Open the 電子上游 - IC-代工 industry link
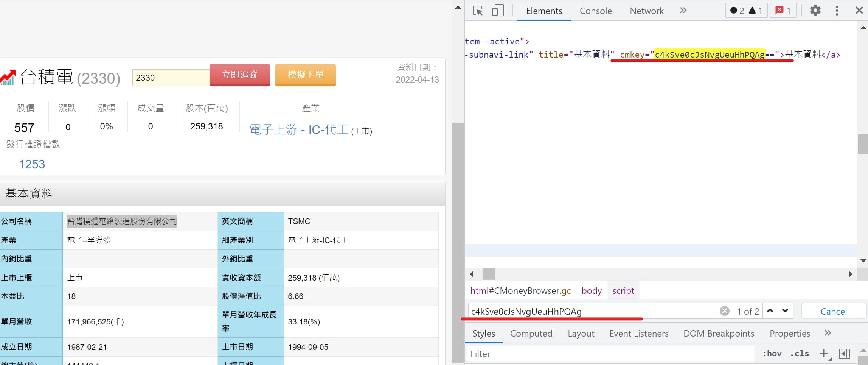868x365 pixels. point(298,129)
